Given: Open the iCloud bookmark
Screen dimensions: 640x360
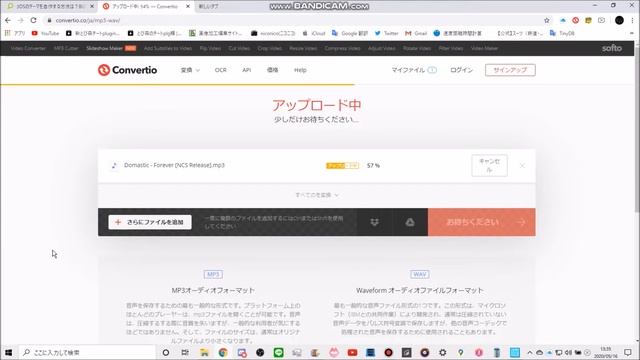Looking at the screenshot, I should tap(314, 33).
